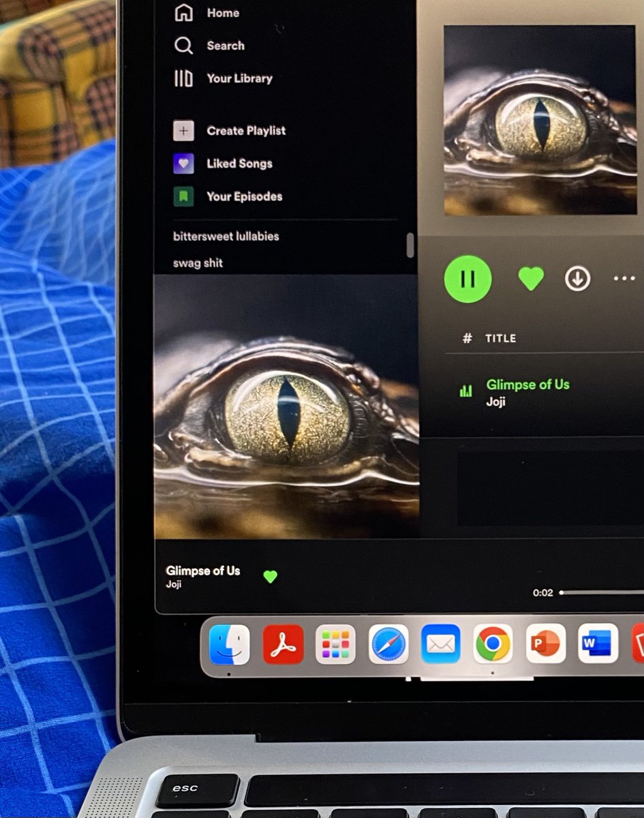The width and height of the screenshot is (644, 818).
Task: Download the album with arrow icon
Action: pyautogui.click(x=577, y=278)
